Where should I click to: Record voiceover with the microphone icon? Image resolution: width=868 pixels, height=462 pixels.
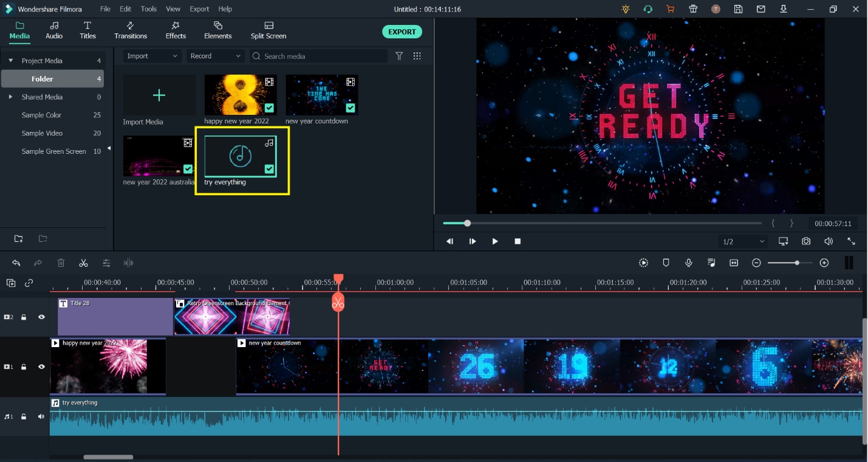pyautogui.click(x=689, y=263)
